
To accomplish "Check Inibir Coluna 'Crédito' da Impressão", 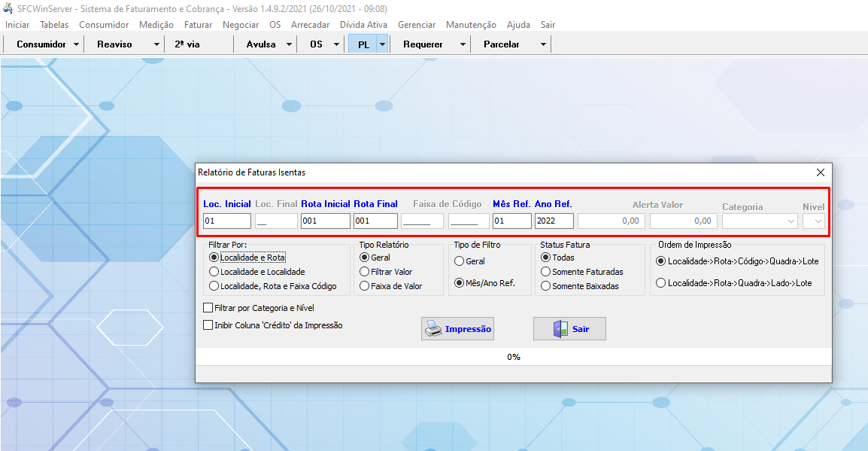I will point(208,325).
